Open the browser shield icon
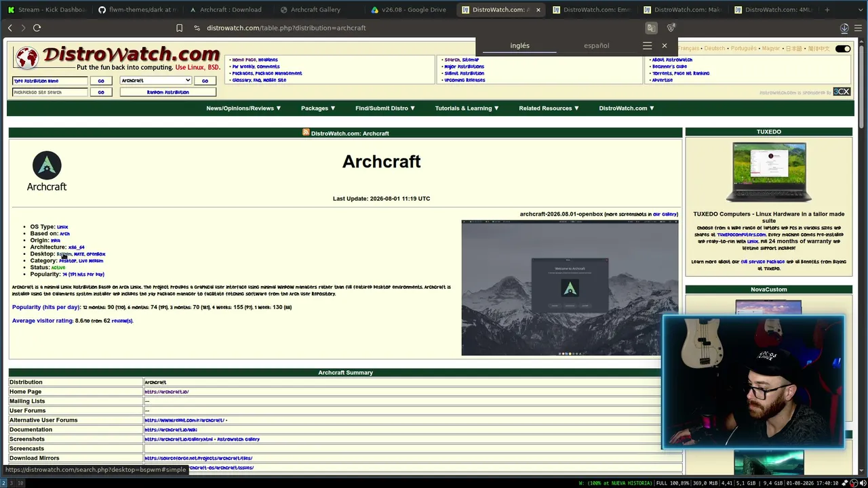Screen dimensions: 868x488 click(671, 28)
